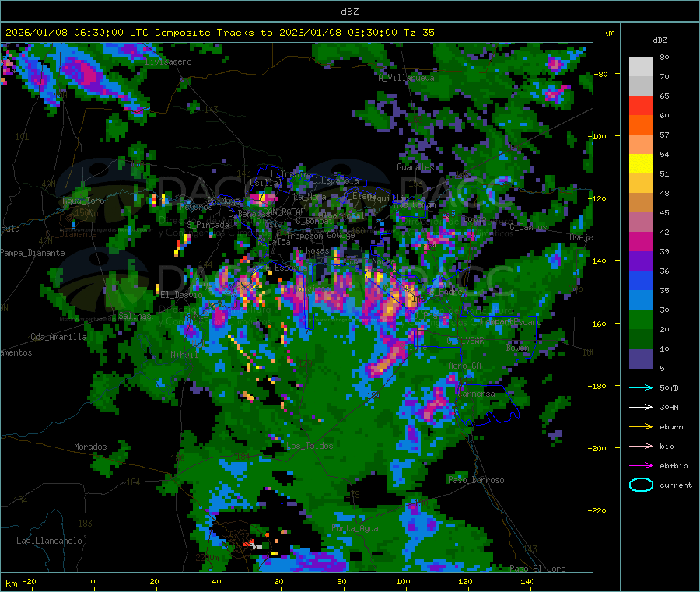
Task: Click the Guadales map label
Action: tap(415, 167)
